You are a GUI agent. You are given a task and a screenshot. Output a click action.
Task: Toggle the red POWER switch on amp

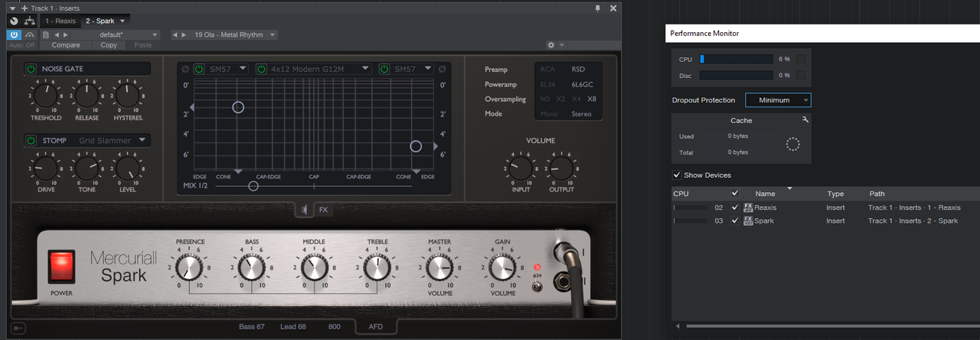(x=62, y=267)
